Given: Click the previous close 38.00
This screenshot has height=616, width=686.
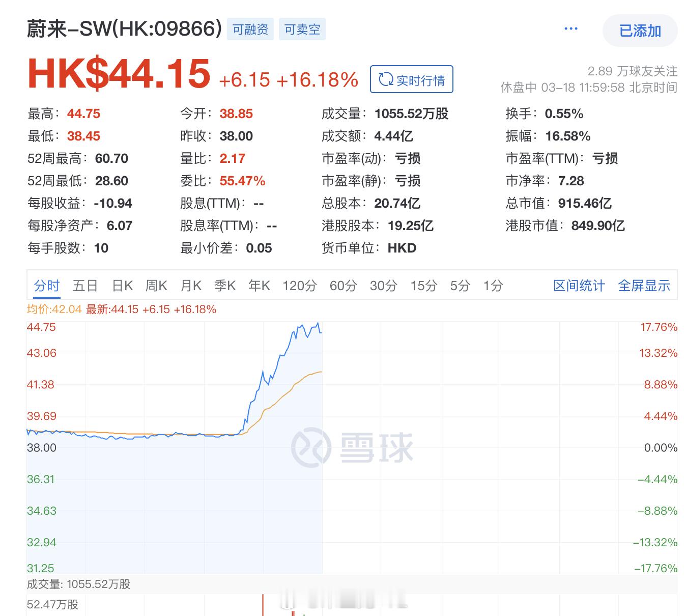Looking at the screenshot, I should (236, 136).
